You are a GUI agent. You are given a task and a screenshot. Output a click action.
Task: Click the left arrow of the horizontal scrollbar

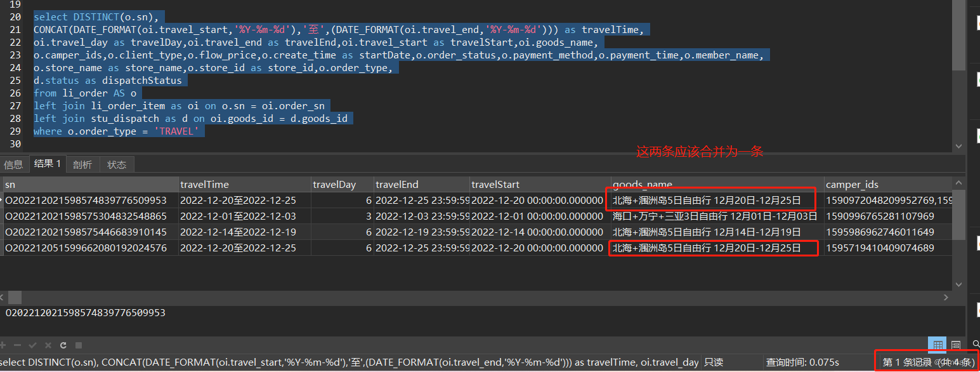4,297
